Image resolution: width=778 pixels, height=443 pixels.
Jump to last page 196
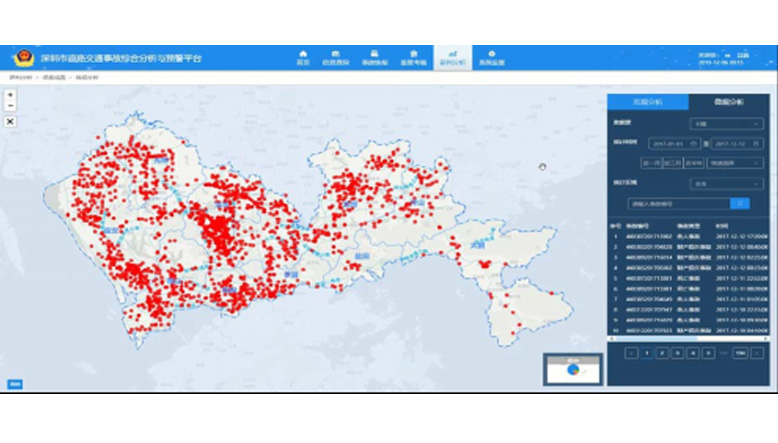pos(740,353)
